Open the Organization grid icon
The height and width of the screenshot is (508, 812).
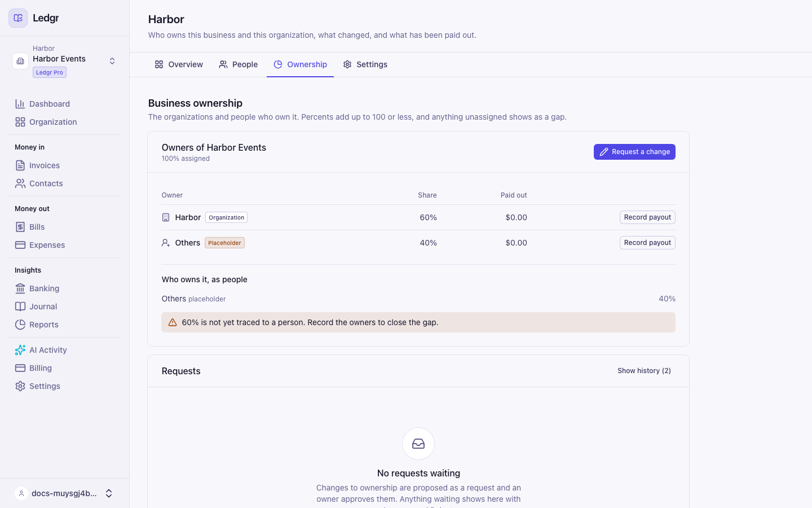(20, 122)
